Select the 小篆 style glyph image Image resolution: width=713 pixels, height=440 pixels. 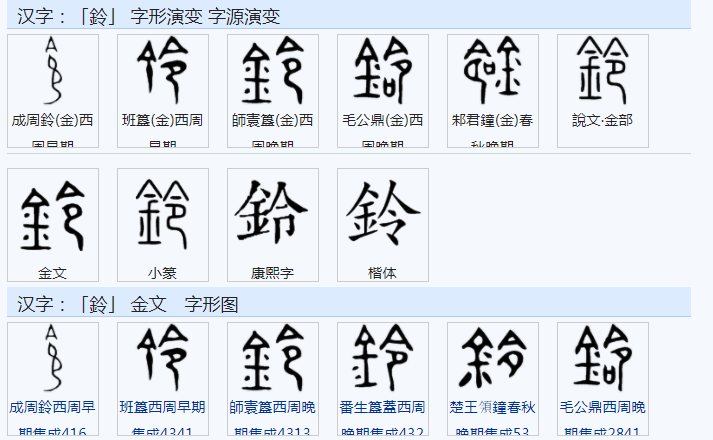163,214
